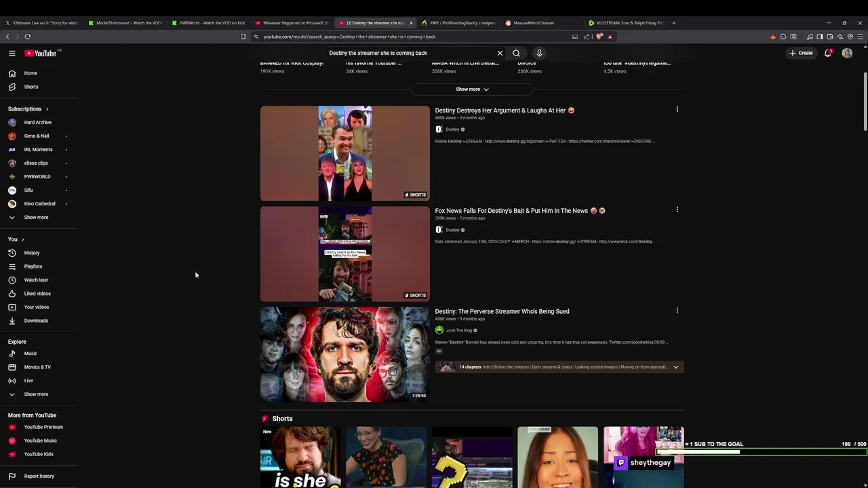The image size is (868, 488).
Task: Open the PWRWORLD subscription
Action: coord(39,177)
